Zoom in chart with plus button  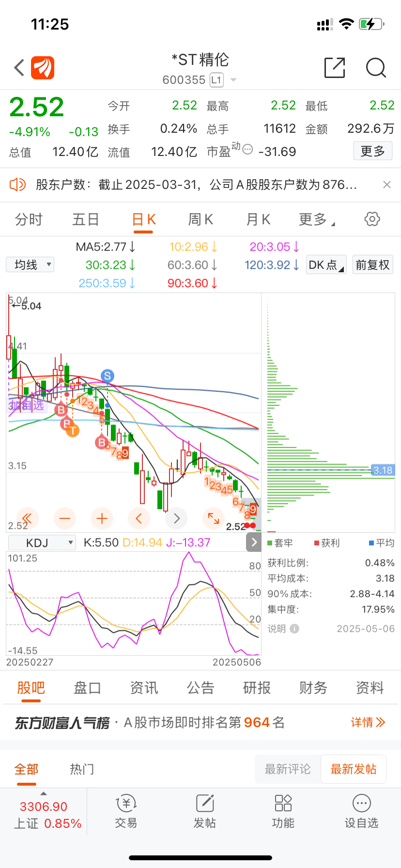(102, 519)
